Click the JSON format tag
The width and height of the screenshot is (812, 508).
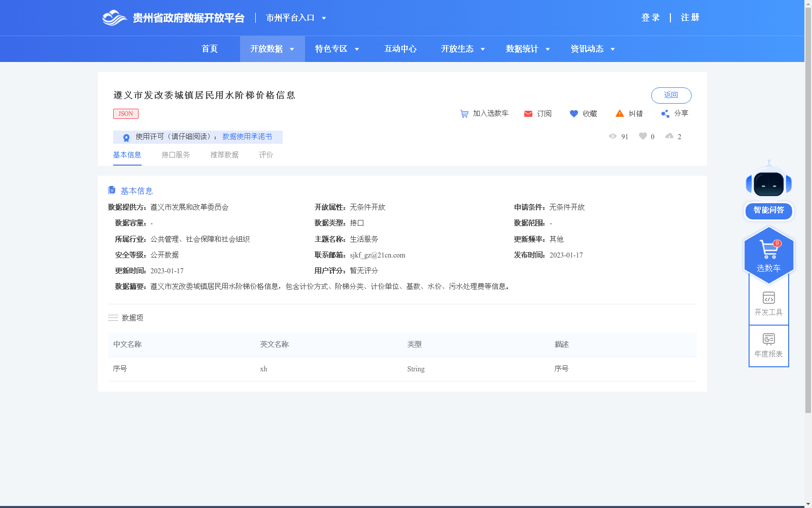click(x=125, y=113)
